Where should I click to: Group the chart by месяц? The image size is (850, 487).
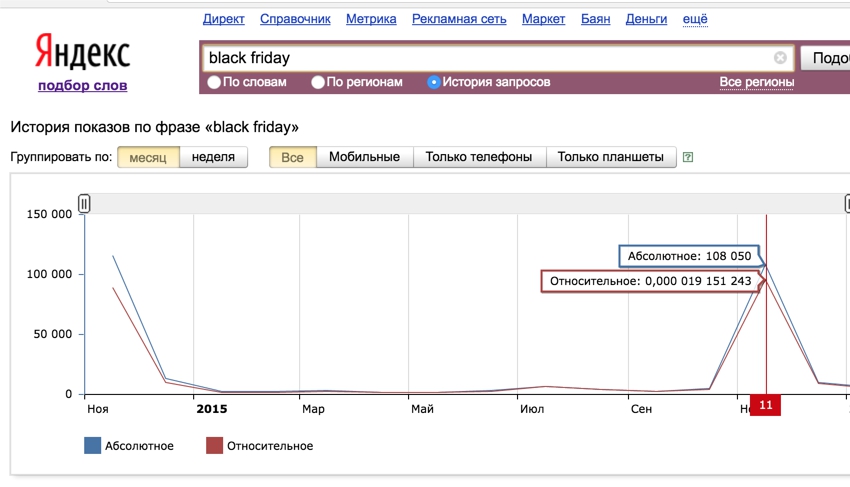pos(148,157)
